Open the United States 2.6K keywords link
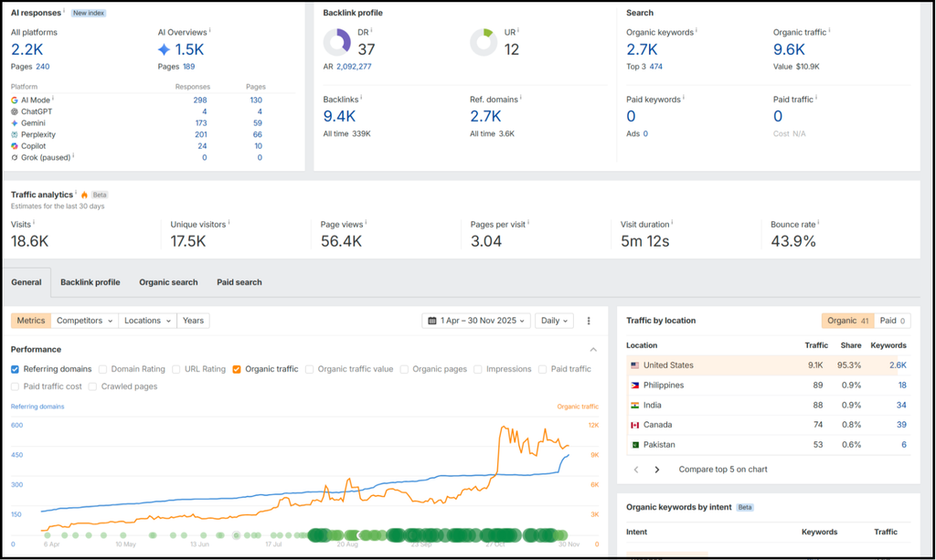This screenshot has height=560, width=936. pyautogui.click(x=898, y=365)
